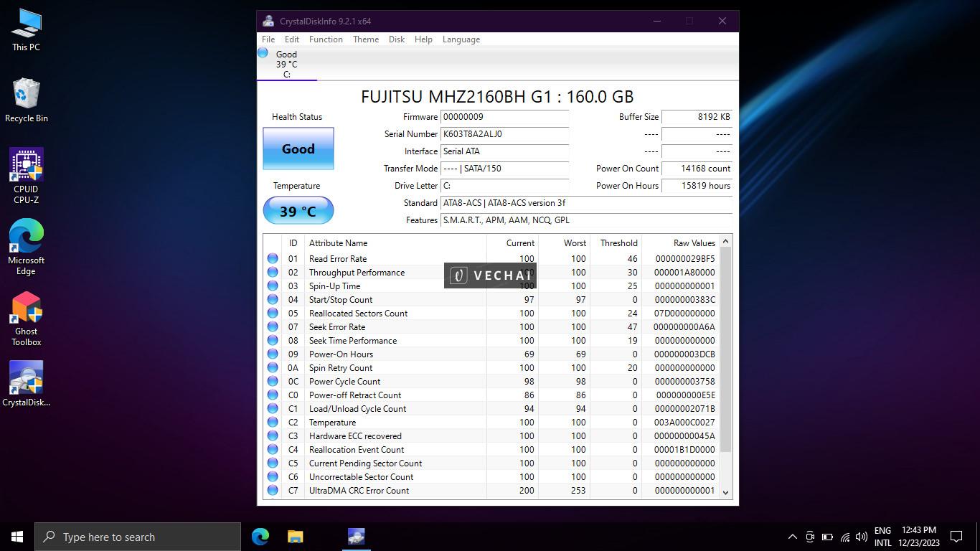
Task: Open the Theme menu
Action: coord(366,39)
